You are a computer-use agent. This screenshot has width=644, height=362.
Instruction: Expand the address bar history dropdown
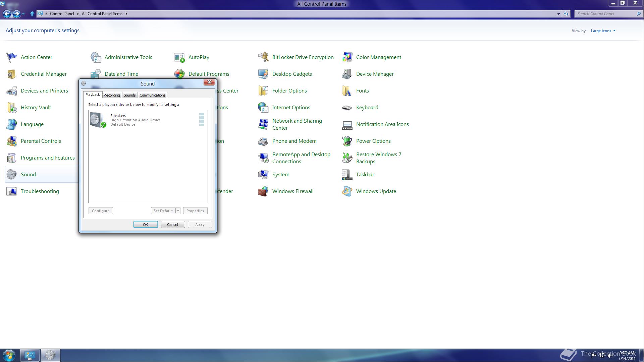click(558, 14)
